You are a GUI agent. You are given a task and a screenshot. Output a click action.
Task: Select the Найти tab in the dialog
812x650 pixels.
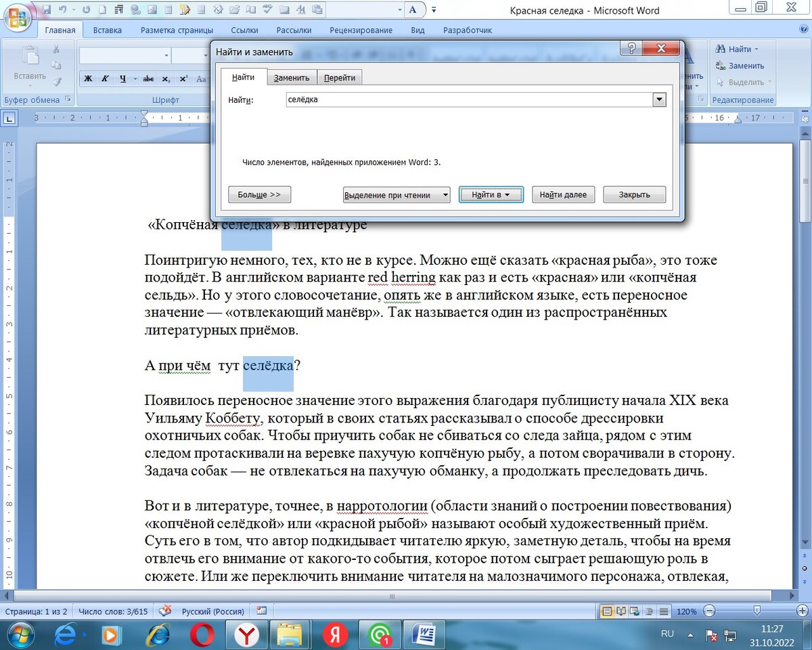(244, 77)
